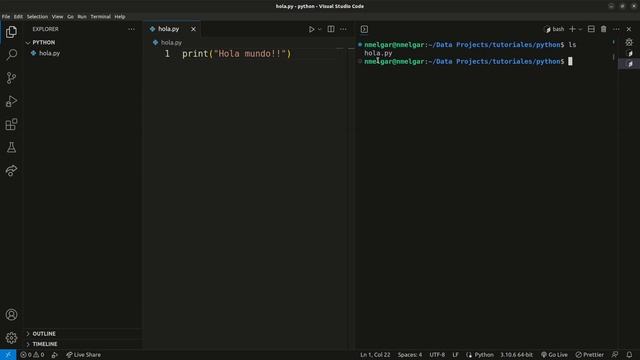
Task: Show errors and warnings count
Action: pos(32,355)
